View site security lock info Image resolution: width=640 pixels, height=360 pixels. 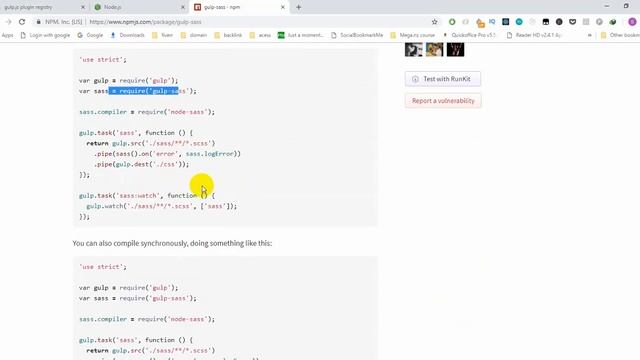pyautogui.click(x=38, y=22)
